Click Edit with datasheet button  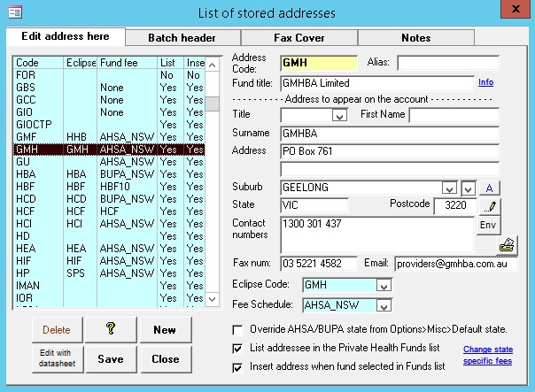(x=58, y=358)
